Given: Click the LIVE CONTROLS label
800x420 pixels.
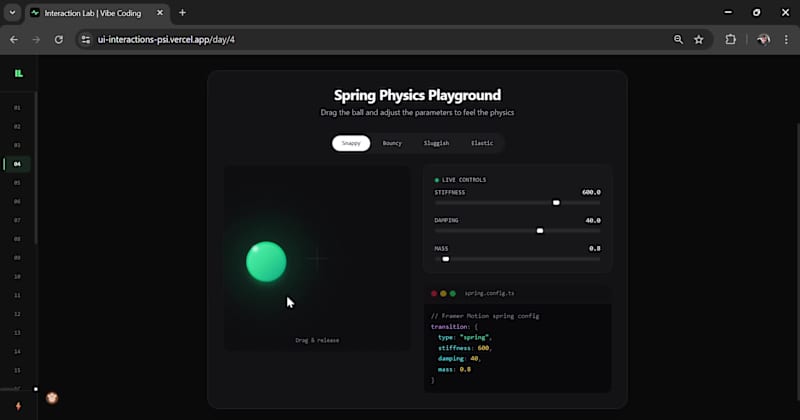Looking at the screenshot, I should tap(464, 180).
